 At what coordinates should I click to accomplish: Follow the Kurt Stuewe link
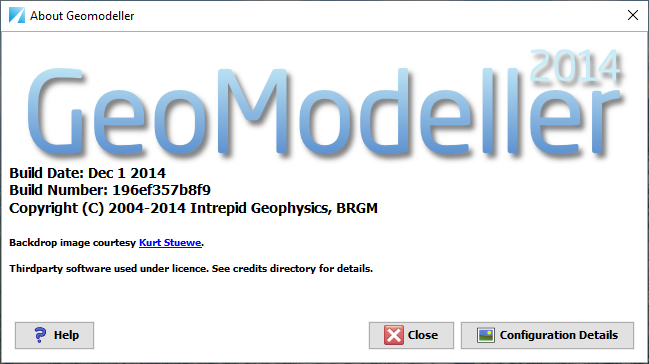point(170,243)
